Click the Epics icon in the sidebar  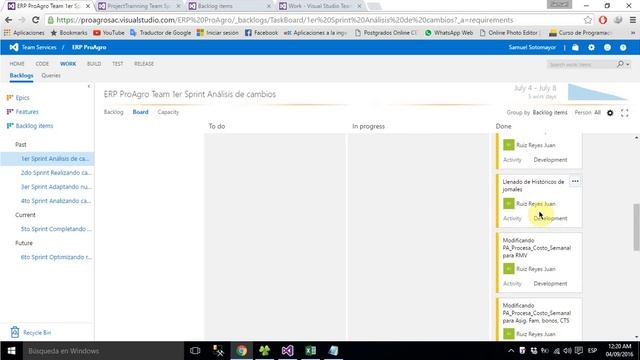pos(10,98)
